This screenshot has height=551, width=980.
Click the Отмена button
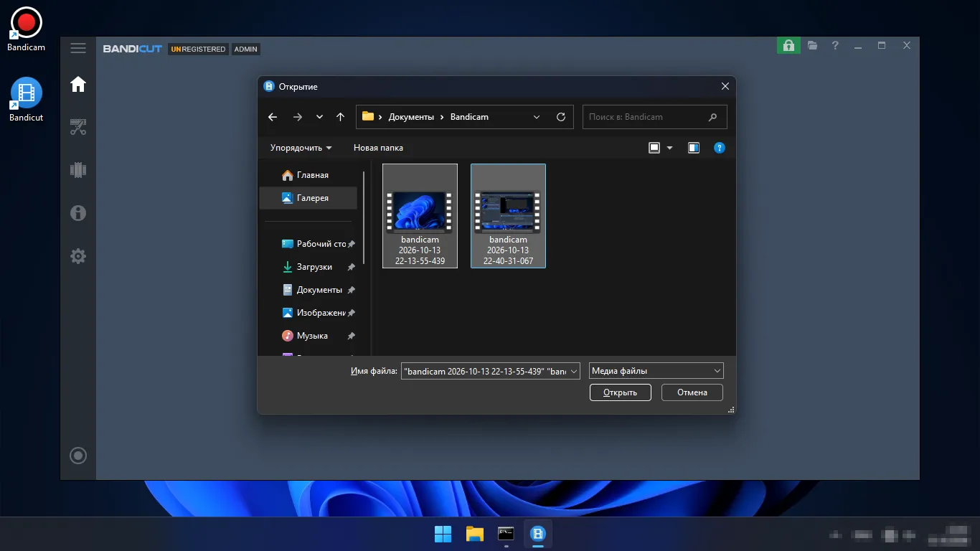coord(692,392)
